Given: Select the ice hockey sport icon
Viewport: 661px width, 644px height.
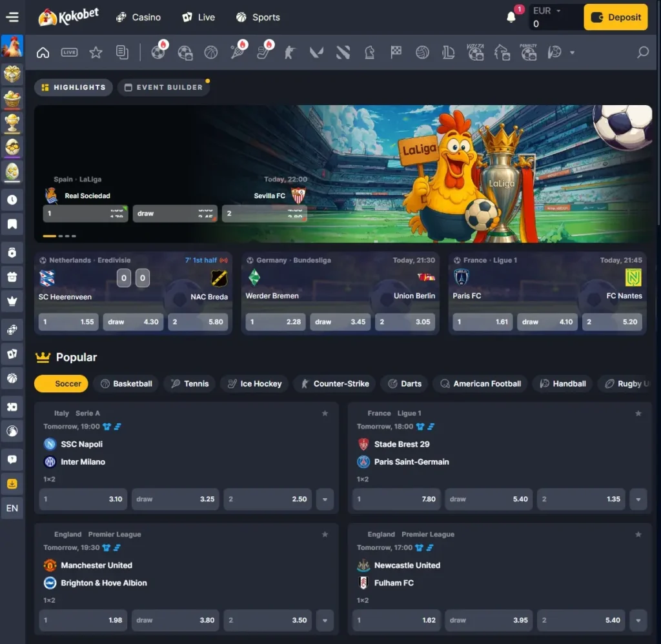Looking at the screenshot, I should [264, 52].
